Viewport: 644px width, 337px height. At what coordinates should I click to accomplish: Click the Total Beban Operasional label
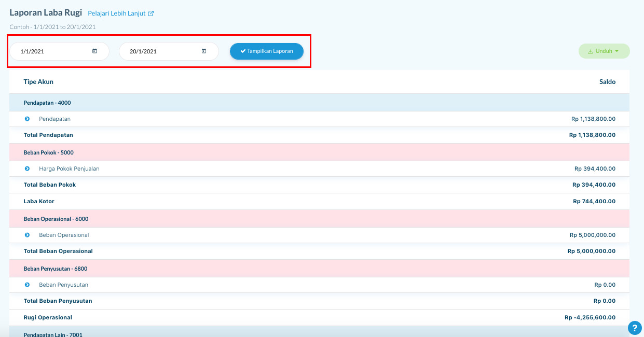point(58,251)
